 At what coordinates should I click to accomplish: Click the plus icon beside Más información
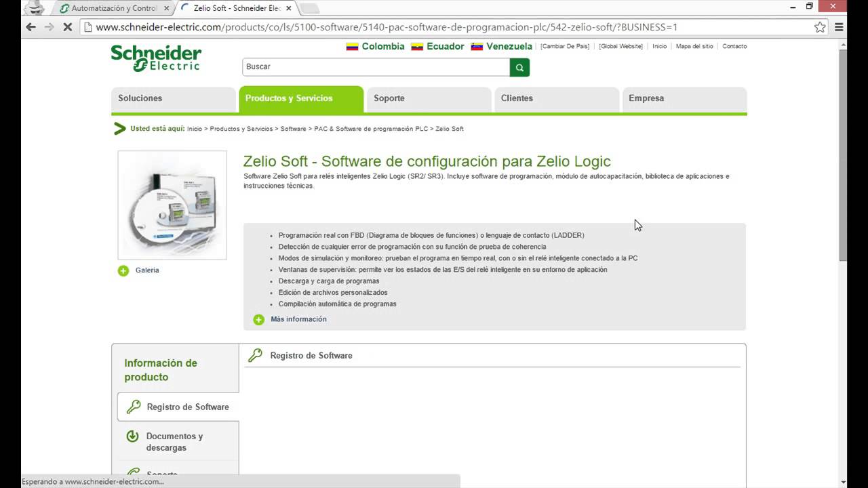(x=258, y=320)
